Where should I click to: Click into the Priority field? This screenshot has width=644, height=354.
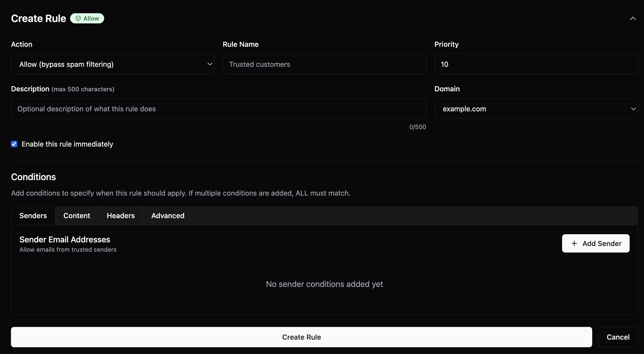click(x=536, y=64)
